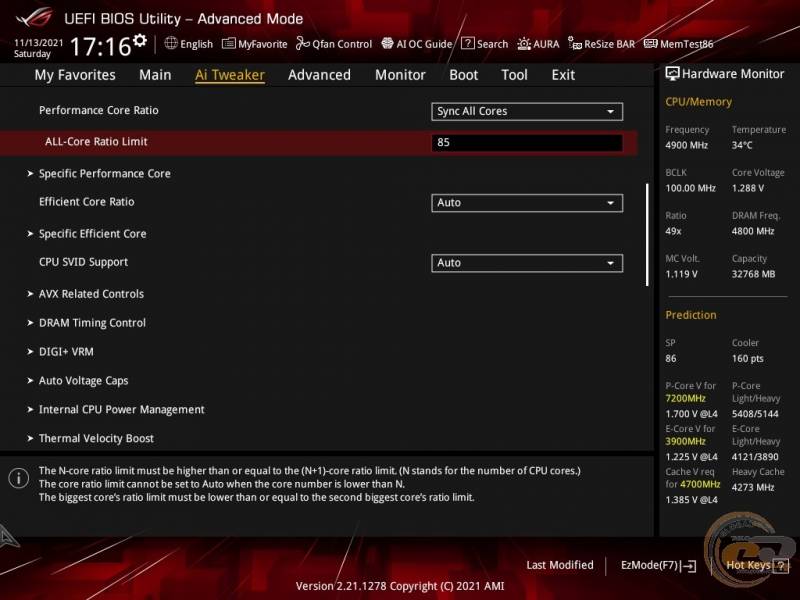800x600 pixels.
Task: Click the EzMode exit arrow icon
Action: click(688, 565)
